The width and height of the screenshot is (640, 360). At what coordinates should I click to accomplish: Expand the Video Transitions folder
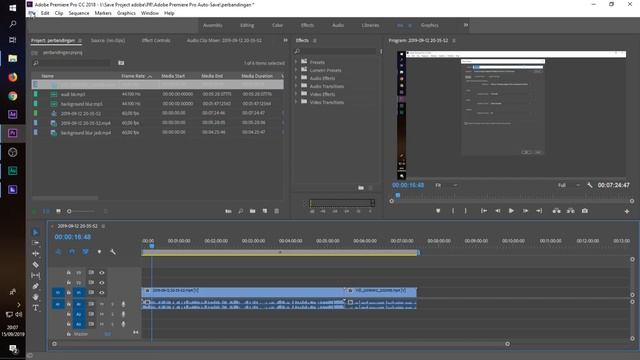point(296,102)
